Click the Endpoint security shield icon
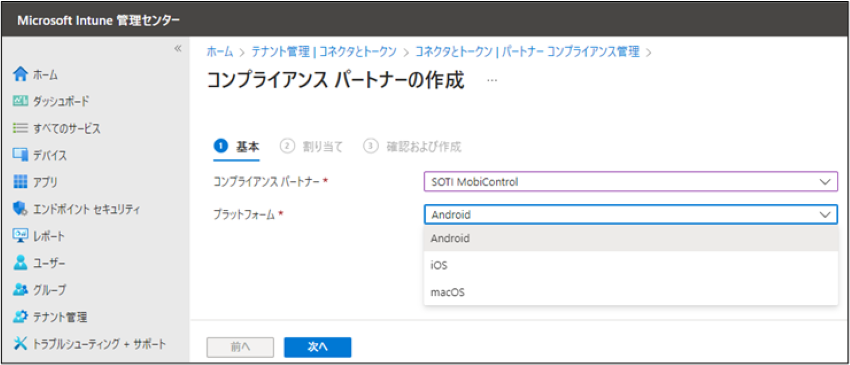This screenshot has width=850, height=365. click(x=20, y=209)
